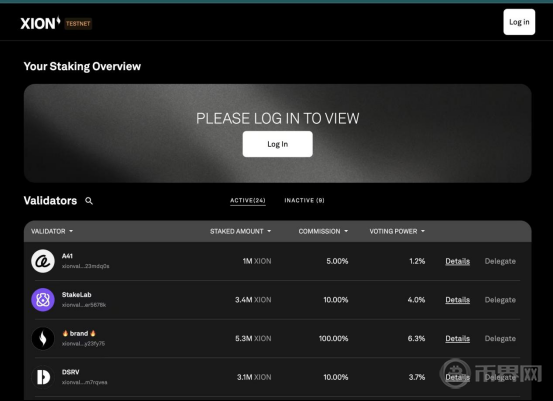Image resolution: width=553 pixels, height=401 pixels.
Task: Delegate to A41 validator
Action: tap(500, 261)
